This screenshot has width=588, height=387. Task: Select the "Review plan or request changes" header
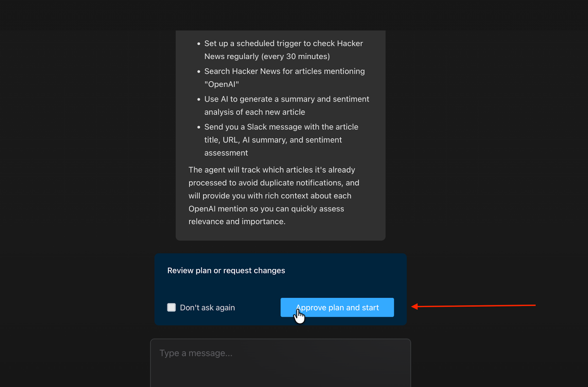click(x=226, y=270)
